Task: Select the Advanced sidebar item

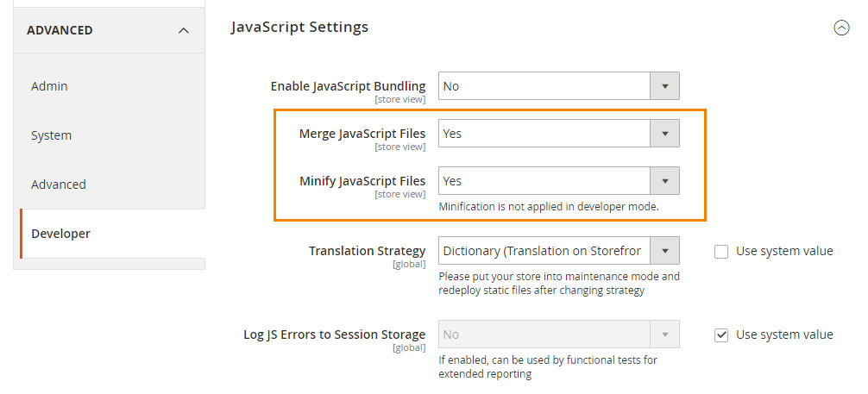Action: click(x=59, y=184)
